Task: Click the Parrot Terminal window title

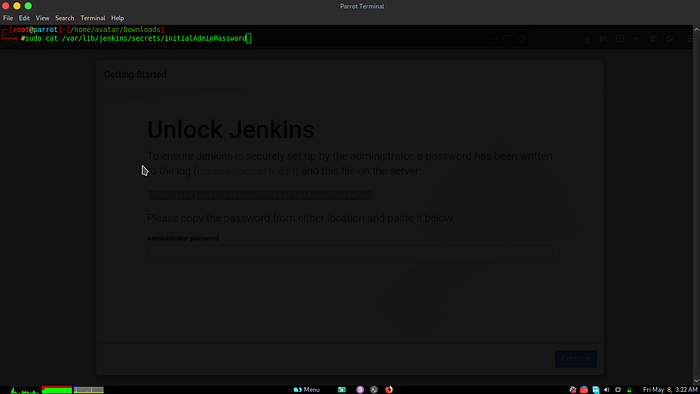Action: (x=362, y=6)
